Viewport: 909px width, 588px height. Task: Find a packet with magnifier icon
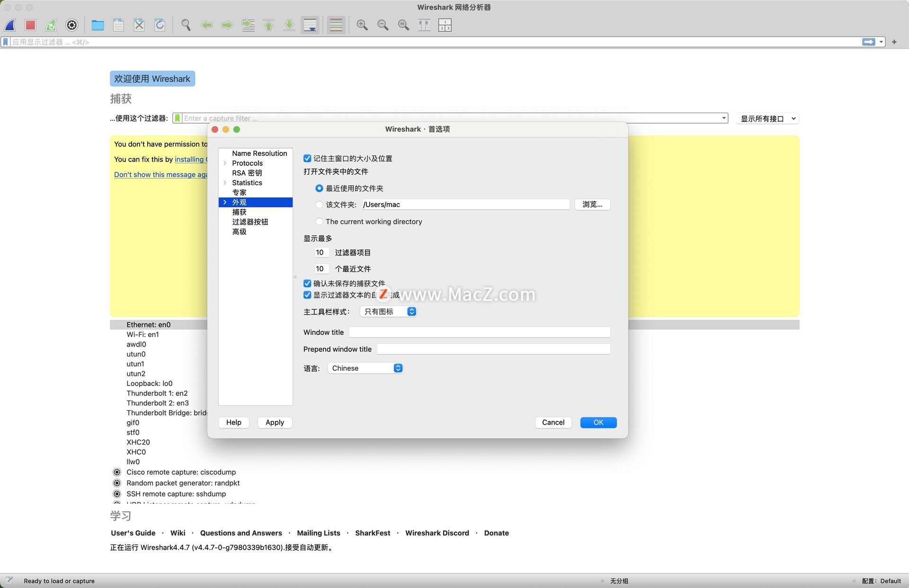186,25
